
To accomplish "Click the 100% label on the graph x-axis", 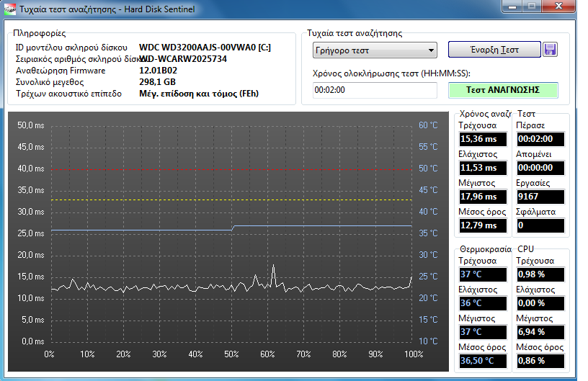I will (413, 354).
